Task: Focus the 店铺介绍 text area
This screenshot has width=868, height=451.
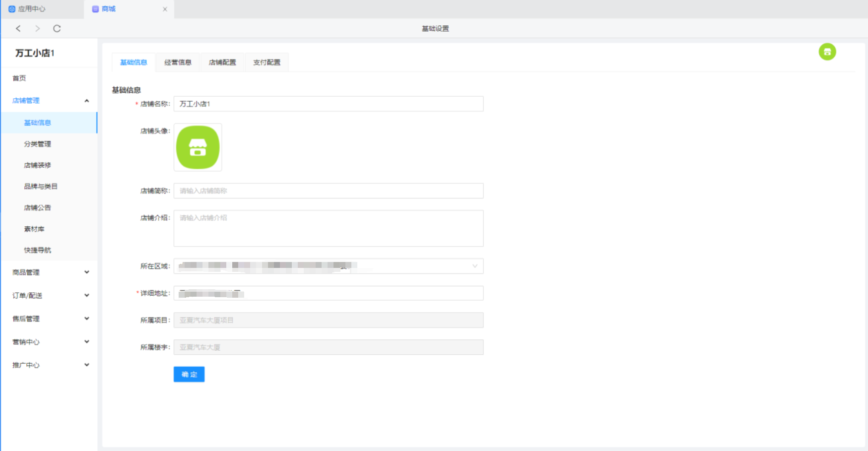Action: click(328, 228)
